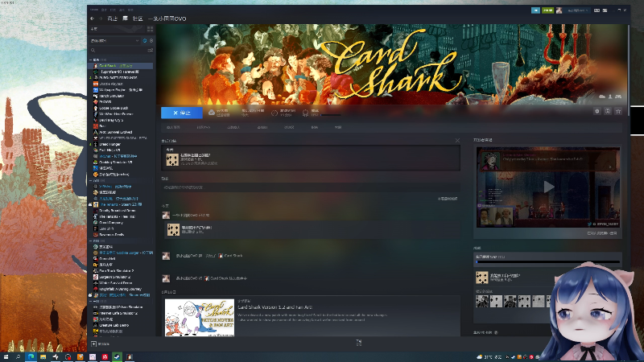
Task: Click the Card Shark icon in taskbar
Action: (x=129, y=357)
